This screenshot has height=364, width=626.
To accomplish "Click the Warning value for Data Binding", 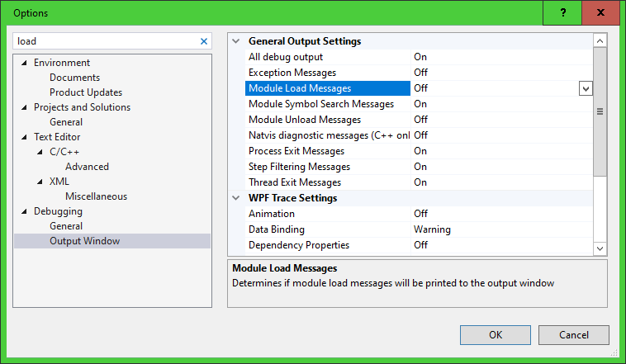I will click(x=433, y=229).
